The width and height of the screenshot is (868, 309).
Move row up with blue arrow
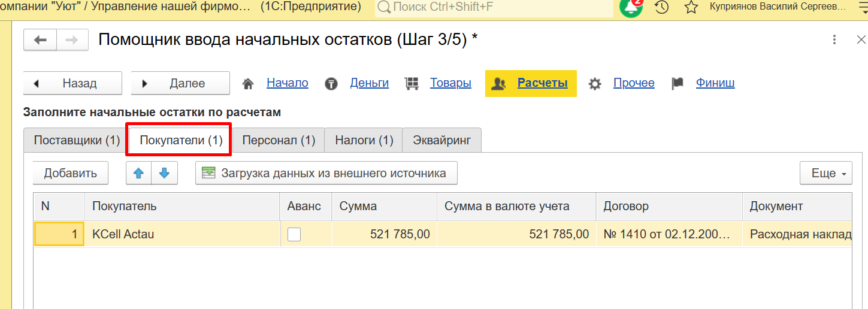point(138,173)
